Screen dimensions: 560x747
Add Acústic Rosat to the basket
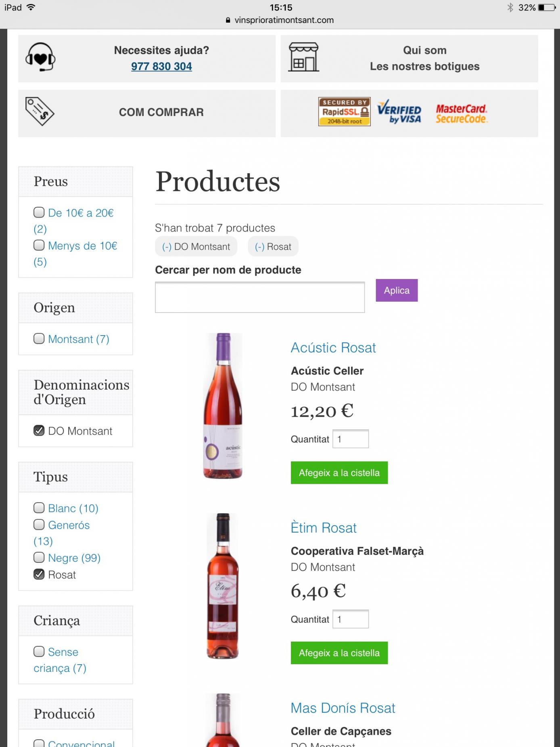coord(339,473)
